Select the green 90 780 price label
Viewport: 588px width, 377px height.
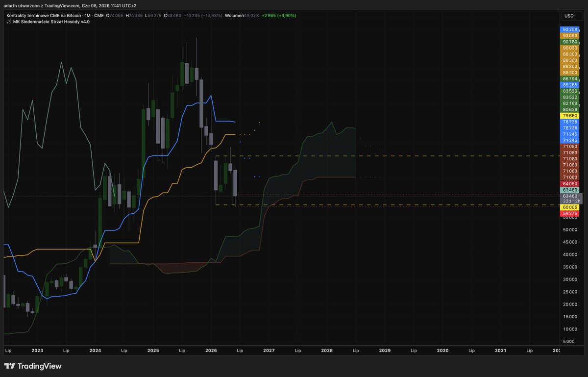tap(569, 42)
